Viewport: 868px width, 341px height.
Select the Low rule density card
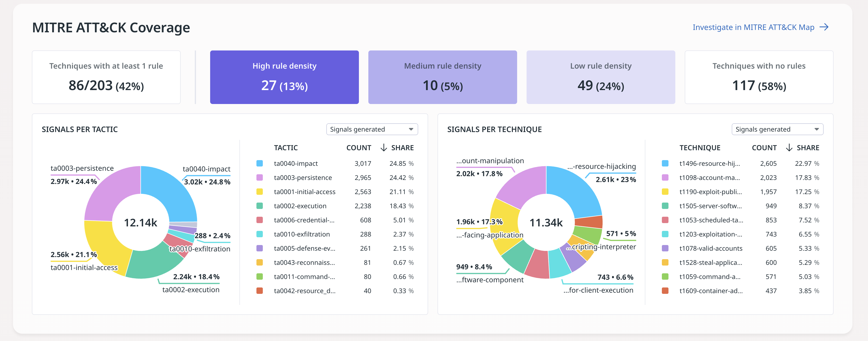(x=601, y=77)
